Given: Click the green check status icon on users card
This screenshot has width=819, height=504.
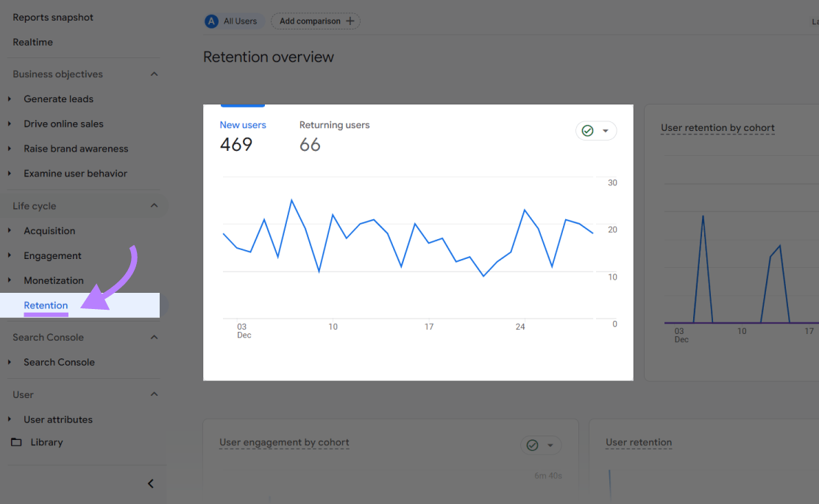Looking at the screenshot, I should point(588,130).
